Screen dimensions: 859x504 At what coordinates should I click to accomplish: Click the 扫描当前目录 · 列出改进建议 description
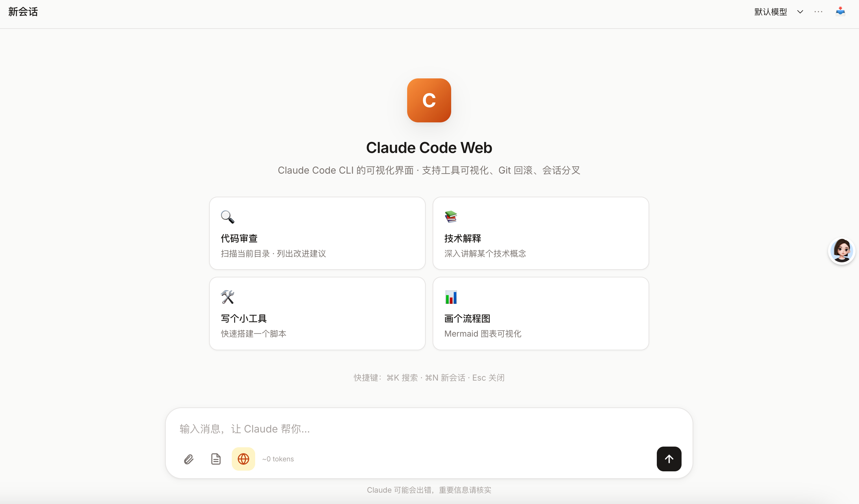click(273, 254)
